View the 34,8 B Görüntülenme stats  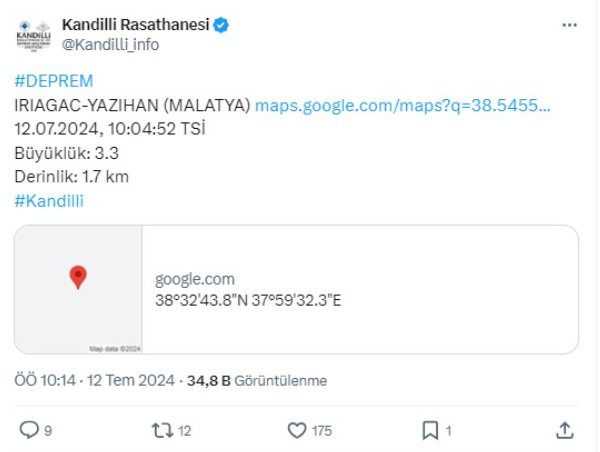pos(257,380)
